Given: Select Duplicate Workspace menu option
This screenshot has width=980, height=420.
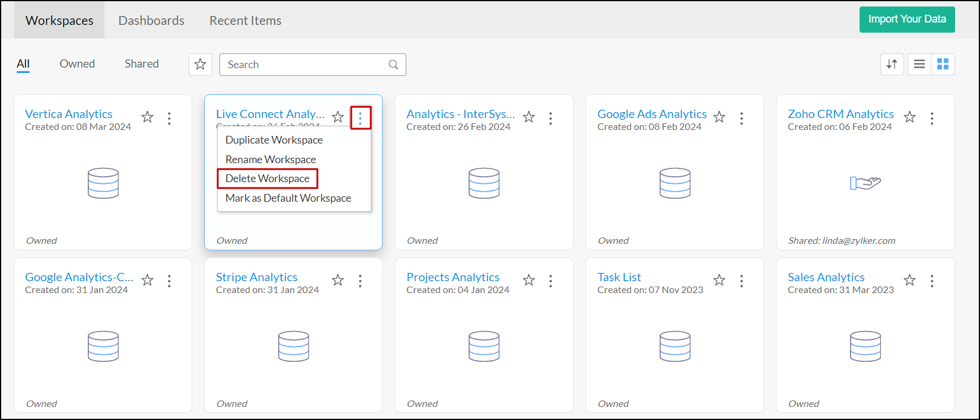Looking at the screenshot, I should pyautogui.click(x=274, y=140).
